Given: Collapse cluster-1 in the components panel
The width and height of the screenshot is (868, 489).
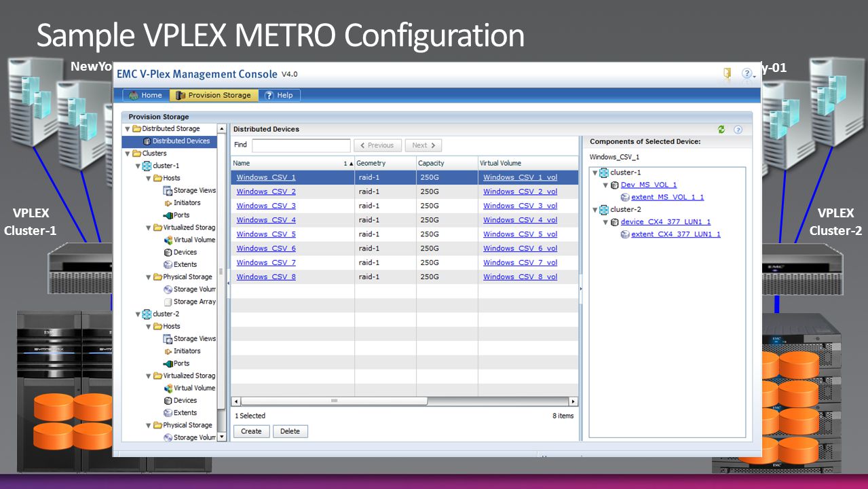Looking at the screenshot, I should click(595, 173).
